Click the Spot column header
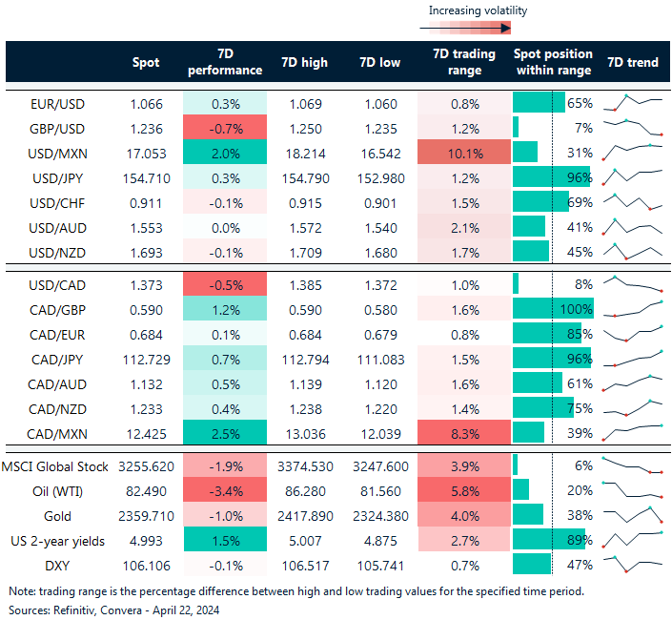672x620 pixels. tap(145, 62)
